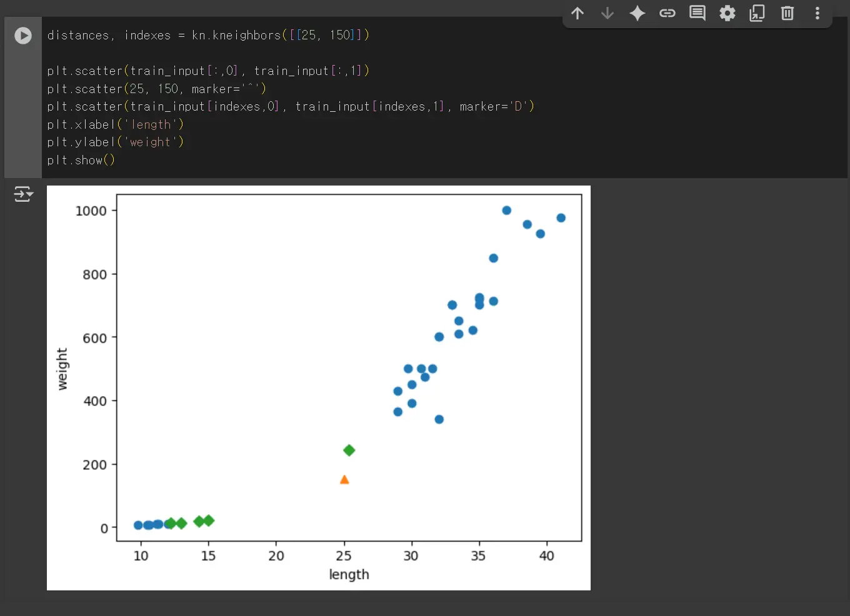This screenshot has height=616, width=850.
Task: Click the 1000 y-axis tick label
Action: pyautogui.click(x=91, y=211)
